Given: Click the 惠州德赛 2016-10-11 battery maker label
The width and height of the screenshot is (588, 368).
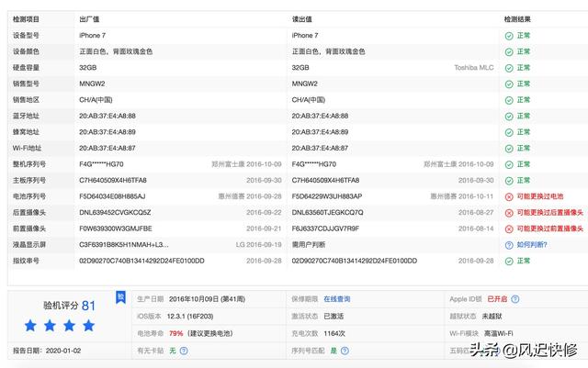Looking at the screenshot, I should coord(461,196).
